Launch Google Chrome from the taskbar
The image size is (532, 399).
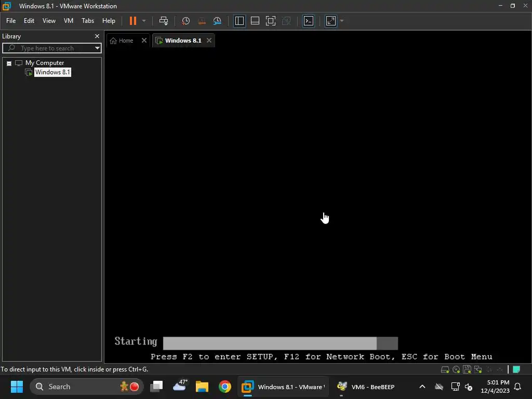tap(224, 387)
